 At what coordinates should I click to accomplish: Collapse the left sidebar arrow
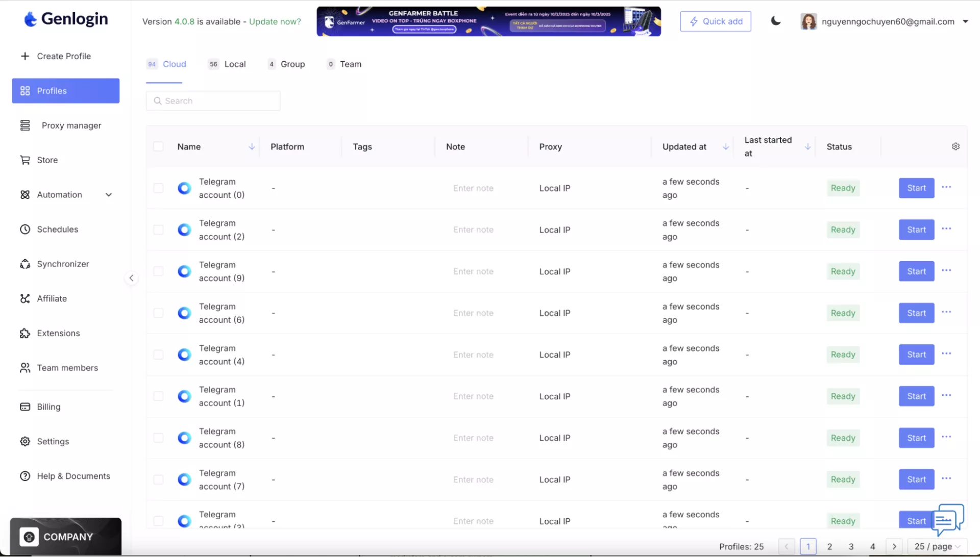tap(131, 278)
